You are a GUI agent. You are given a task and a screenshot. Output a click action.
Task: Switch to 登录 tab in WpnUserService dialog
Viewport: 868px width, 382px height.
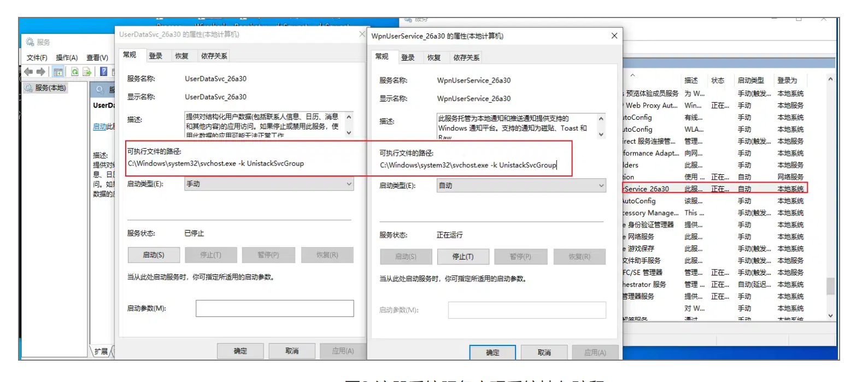tap(408, 57)
